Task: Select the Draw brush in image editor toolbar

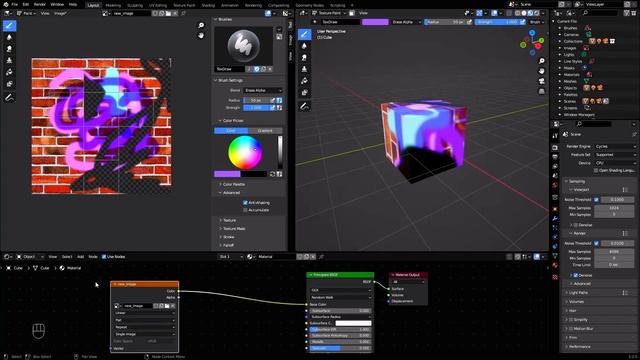Action: click(9, 26)
